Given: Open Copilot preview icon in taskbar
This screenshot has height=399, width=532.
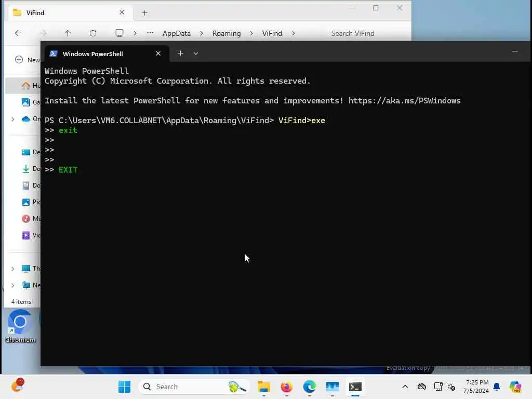Looking at the screenshot, I should 515,387.
